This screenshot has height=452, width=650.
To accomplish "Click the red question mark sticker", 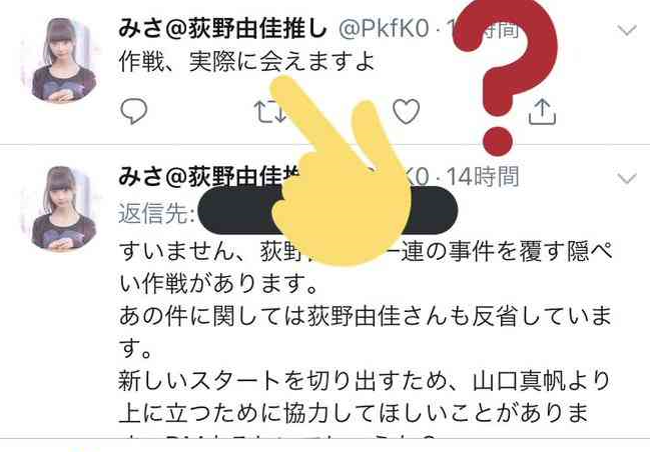I will [505, 77].
